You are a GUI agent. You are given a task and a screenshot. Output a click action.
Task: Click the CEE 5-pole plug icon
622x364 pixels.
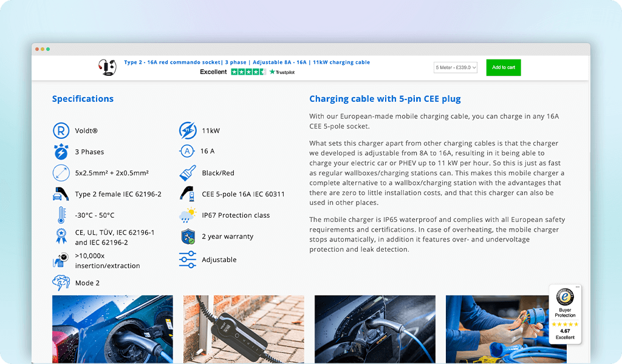187,194
